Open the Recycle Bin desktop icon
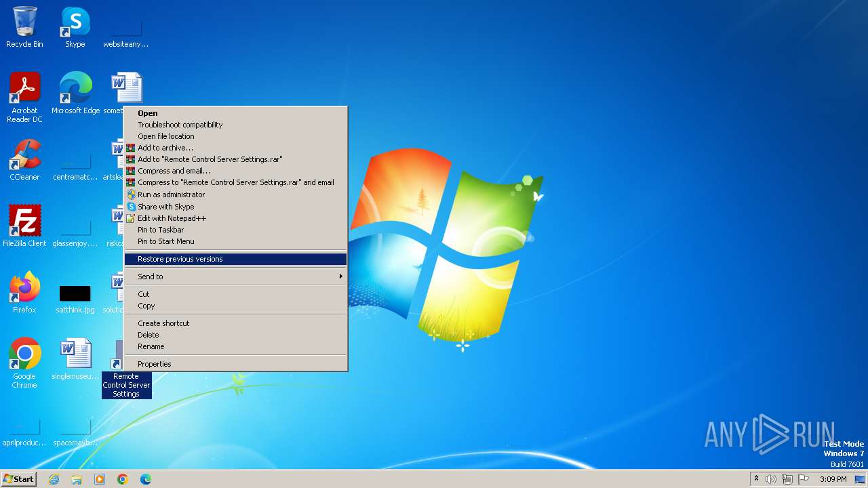Image resolution: width=868 pixels, height=488 pixels. pos(24,27)
